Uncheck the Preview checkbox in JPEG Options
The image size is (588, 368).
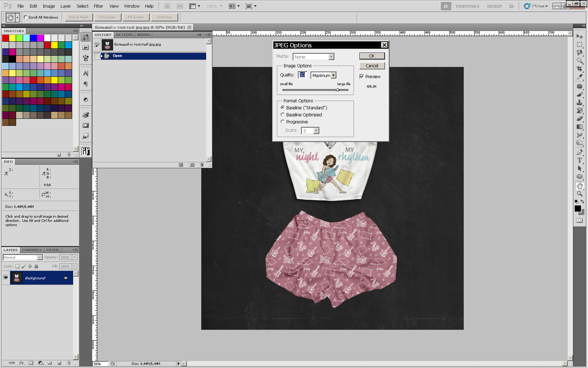pyautogui.click(x=361, y=77)
